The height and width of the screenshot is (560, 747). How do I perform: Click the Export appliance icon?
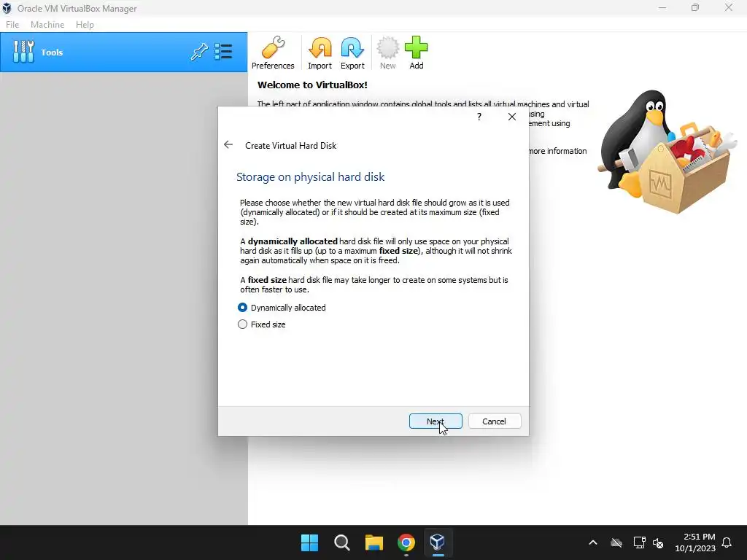(352, 52)
